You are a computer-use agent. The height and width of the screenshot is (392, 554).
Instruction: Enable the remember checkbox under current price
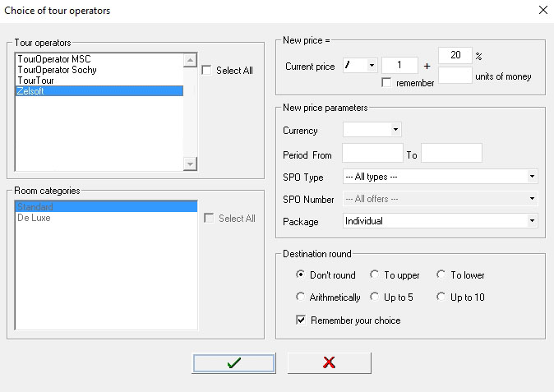(386, 83)
